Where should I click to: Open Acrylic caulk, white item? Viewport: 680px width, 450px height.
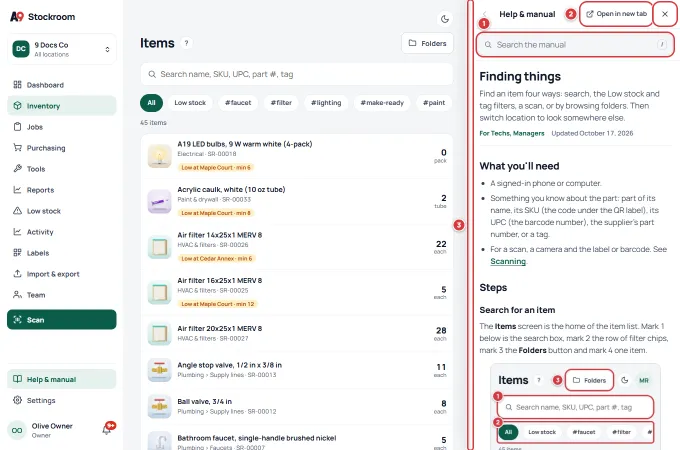pyautogui.click(x=297, y=202)
